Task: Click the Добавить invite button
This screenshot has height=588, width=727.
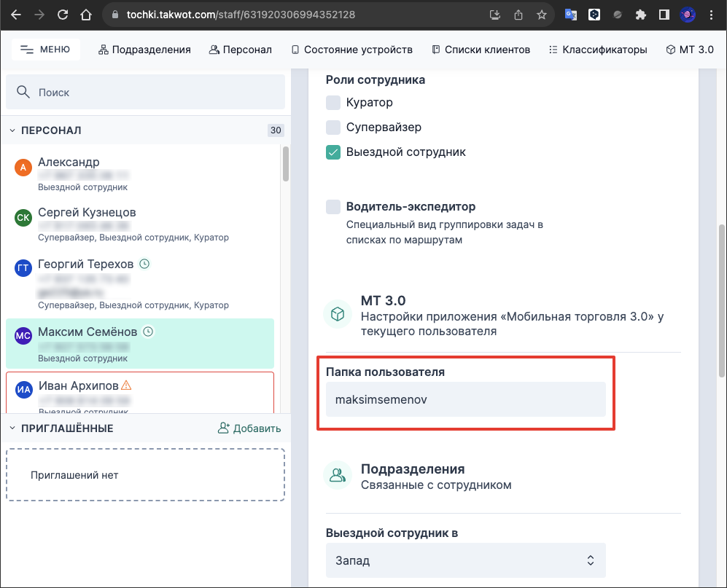Action: coord(248,428)
